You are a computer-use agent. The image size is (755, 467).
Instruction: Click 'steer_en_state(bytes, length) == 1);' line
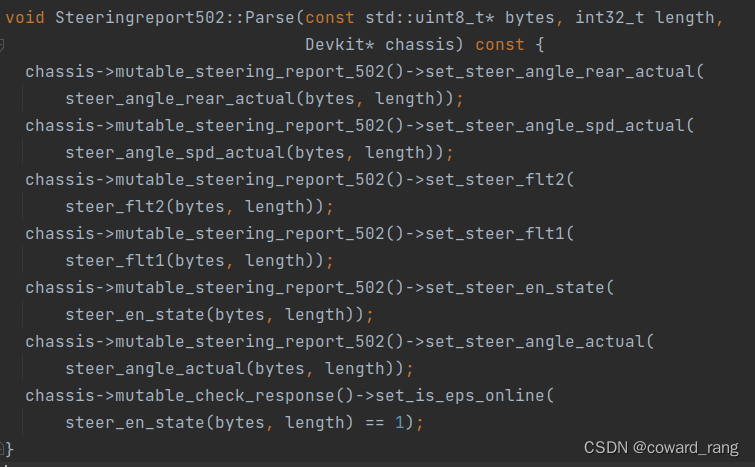point(245,422)
